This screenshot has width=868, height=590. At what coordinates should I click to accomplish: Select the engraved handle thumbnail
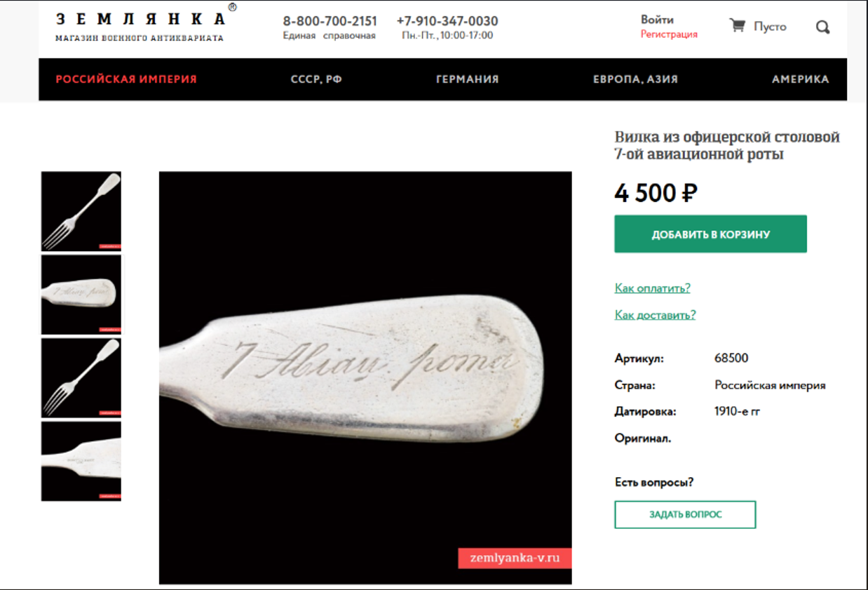click(81, 295)
